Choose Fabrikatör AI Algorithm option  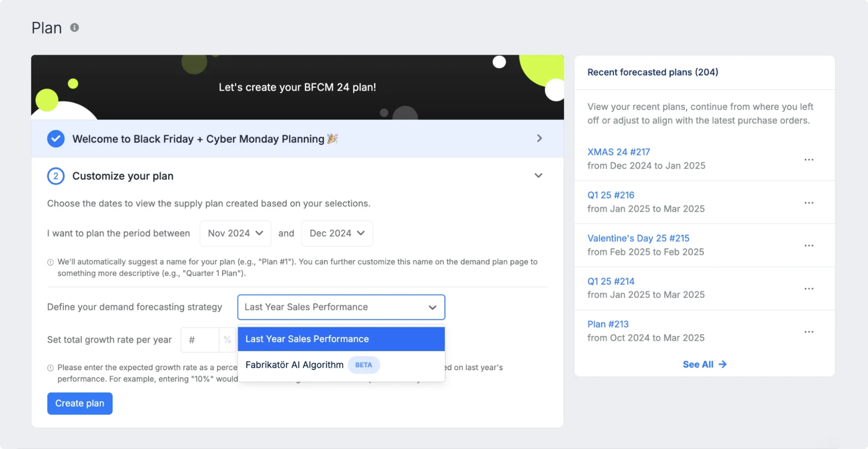(341, 365)
